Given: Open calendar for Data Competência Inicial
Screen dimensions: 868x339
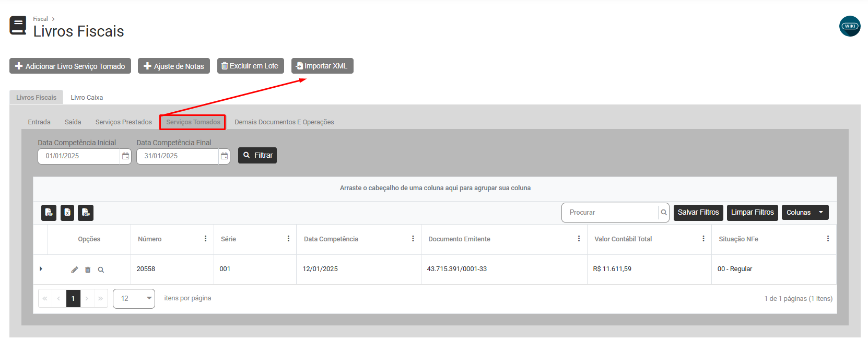Looking at the screenshot, I should point(125,156).
